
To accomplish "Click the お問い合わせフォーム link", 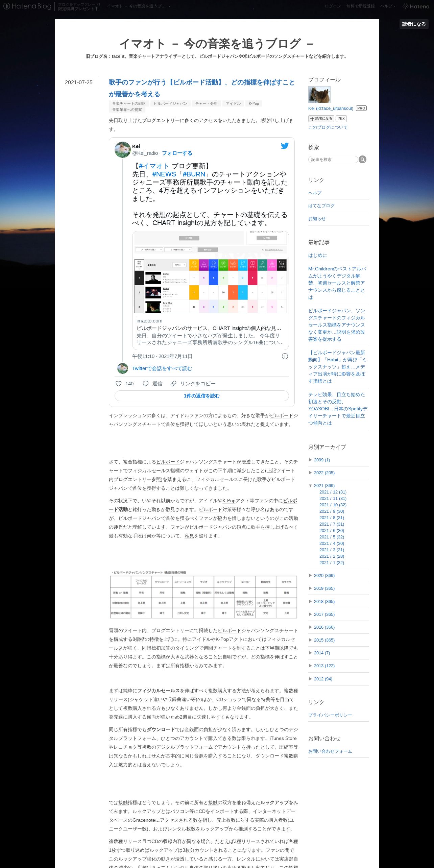I will (330, 751).
